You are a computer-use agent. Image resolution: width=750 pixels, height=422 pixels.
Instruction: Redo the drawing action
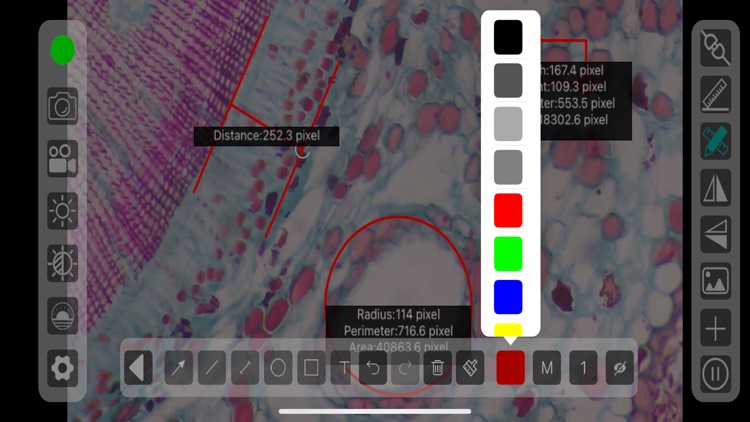405,367
